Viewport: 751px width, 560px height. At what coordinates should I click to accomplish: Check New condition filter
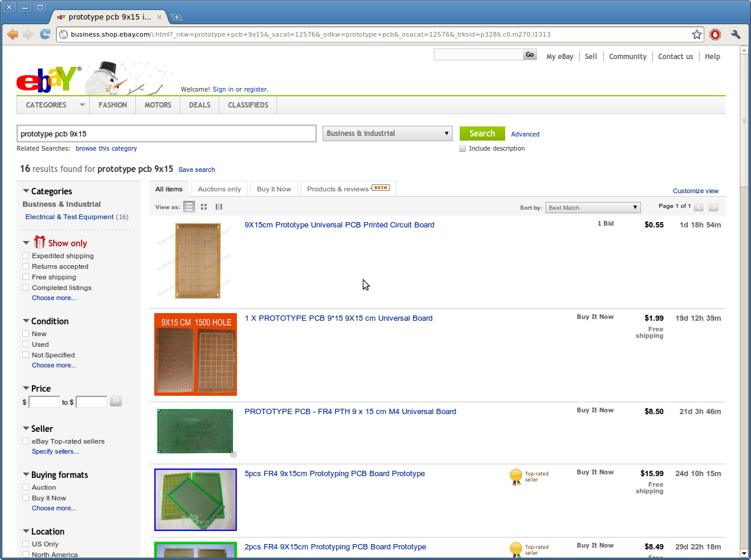click(25, 334)
